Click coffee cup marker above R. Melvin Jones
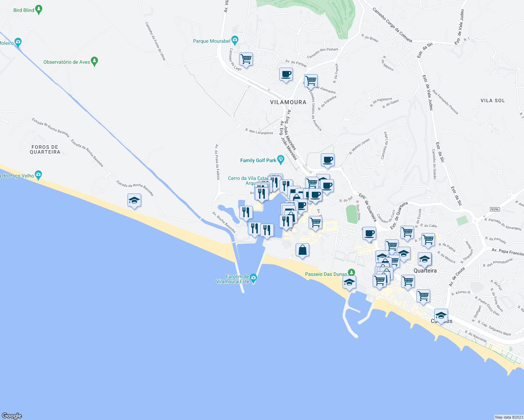 pyautogui.click(x=327, y=161)
